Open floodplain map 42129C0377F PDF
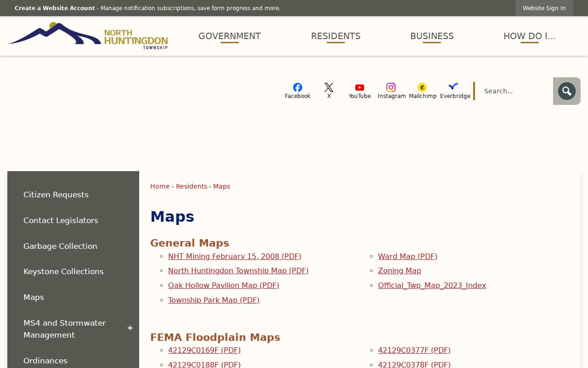 pyautogui.click(x=414, y=350)
